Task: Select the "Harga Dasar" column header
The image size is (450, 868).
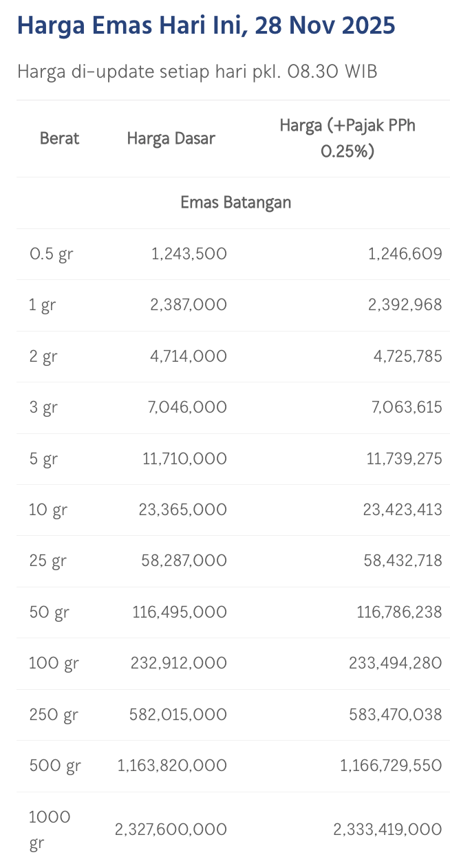Action: (171, 138)
